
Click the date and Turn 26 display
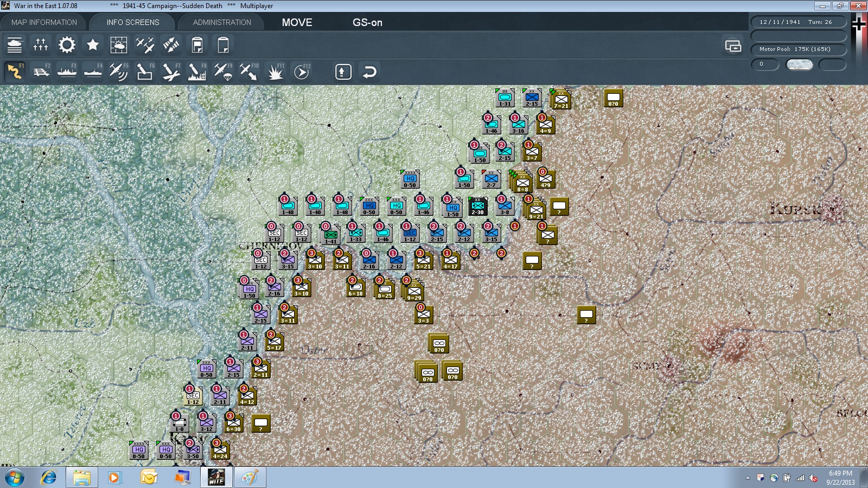tap(799, 22)
